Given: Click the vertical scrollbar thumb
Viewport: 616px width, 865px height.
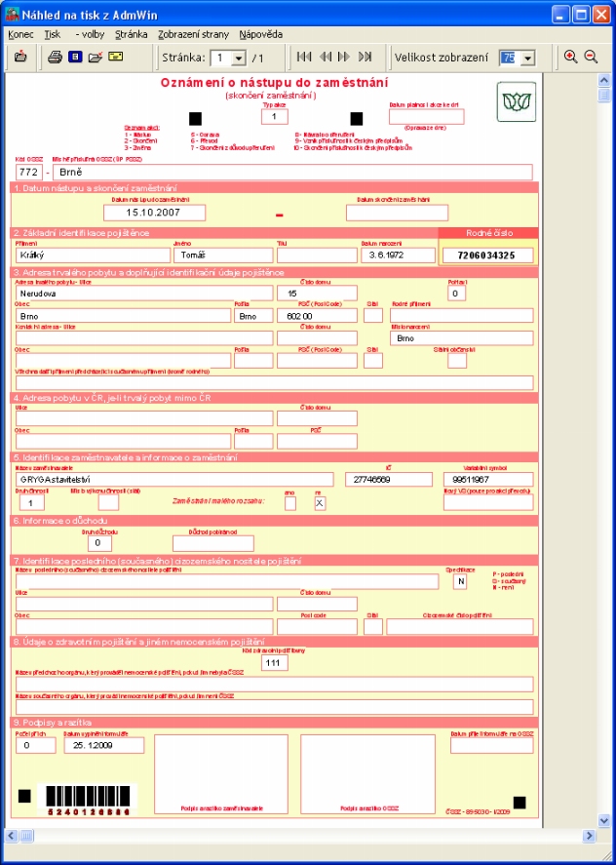Looking at the screenshot, I should pos(604,95).
